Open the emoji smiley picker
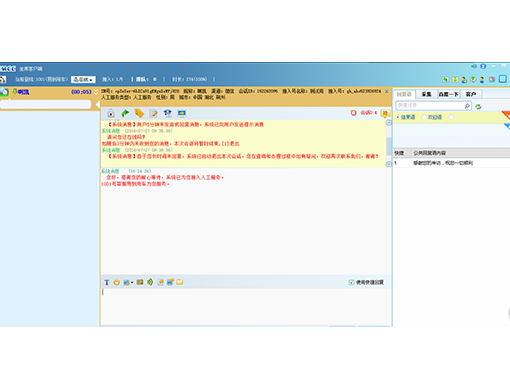Screen dimensions: 510x390 (x=116, y=282)
